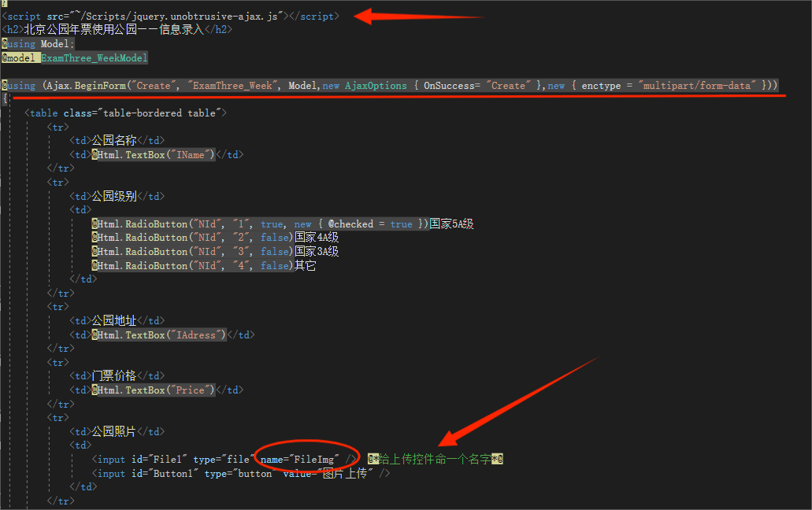812x510 pixels.
Task: Click the 公园地址 cell text
Action: [x=114, y=320]
